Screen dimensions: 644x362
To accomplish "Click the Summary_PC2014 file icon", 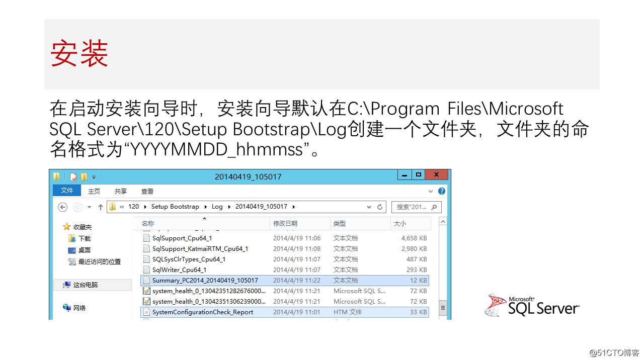I will click(147, 280).
